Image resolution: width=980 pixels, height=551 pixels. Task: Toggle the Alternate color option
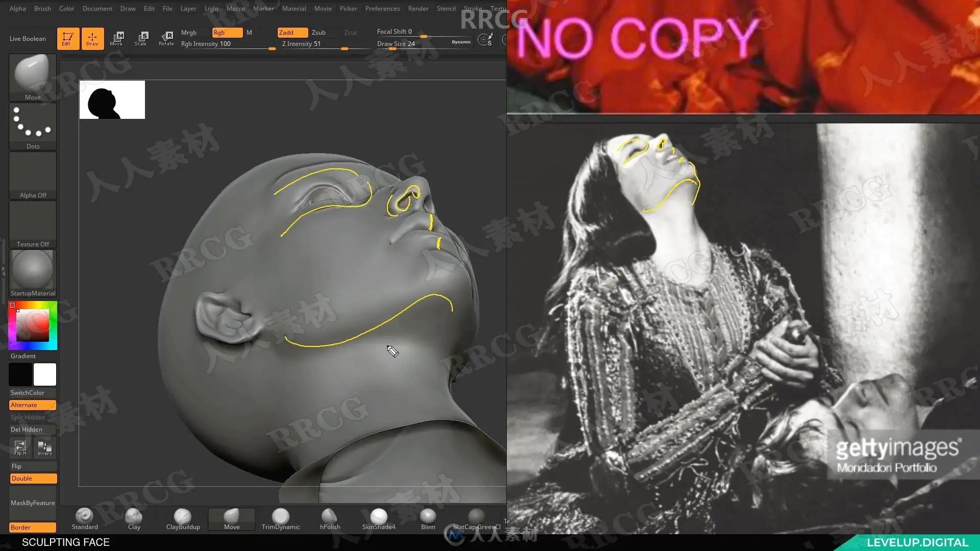pyautogui.click(x=33, y=405)
